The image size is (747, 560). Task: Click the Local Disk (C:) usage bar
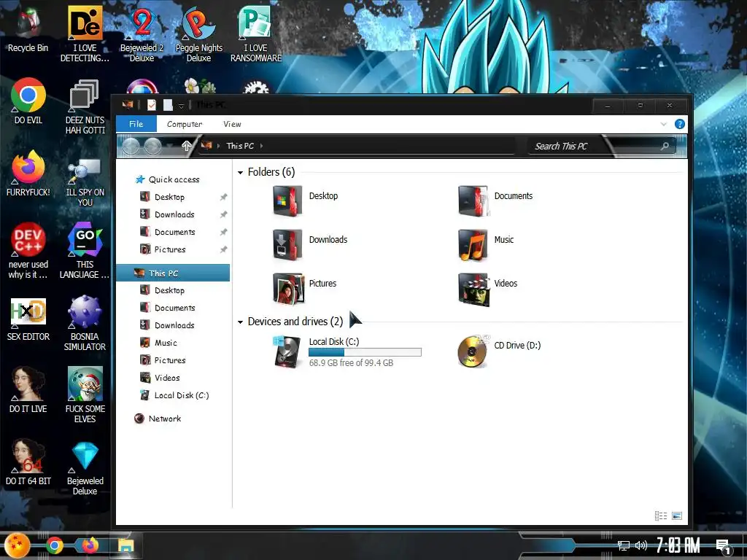coord(365,352)
